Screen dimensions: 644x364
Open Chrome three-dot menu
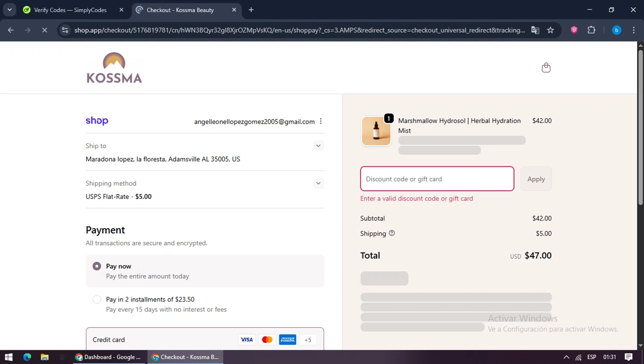coord(634,30)
